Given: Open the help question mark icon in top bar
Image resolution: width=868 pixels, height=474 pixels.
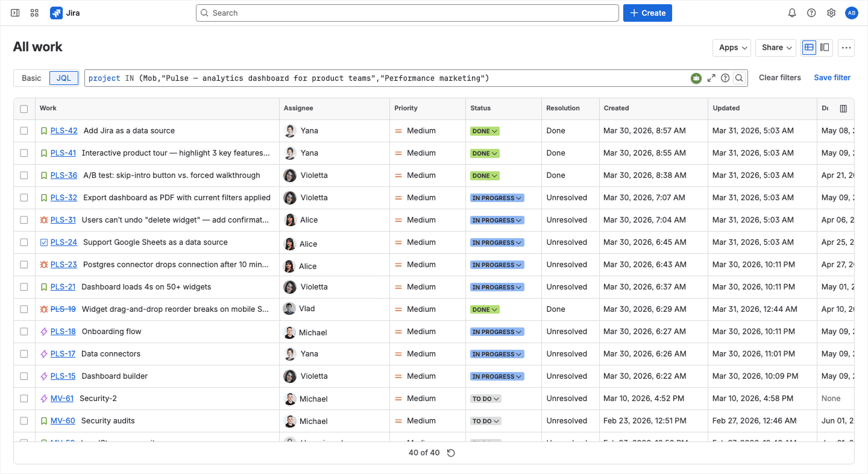Looking at the screenshot, I should pos(811,13).
